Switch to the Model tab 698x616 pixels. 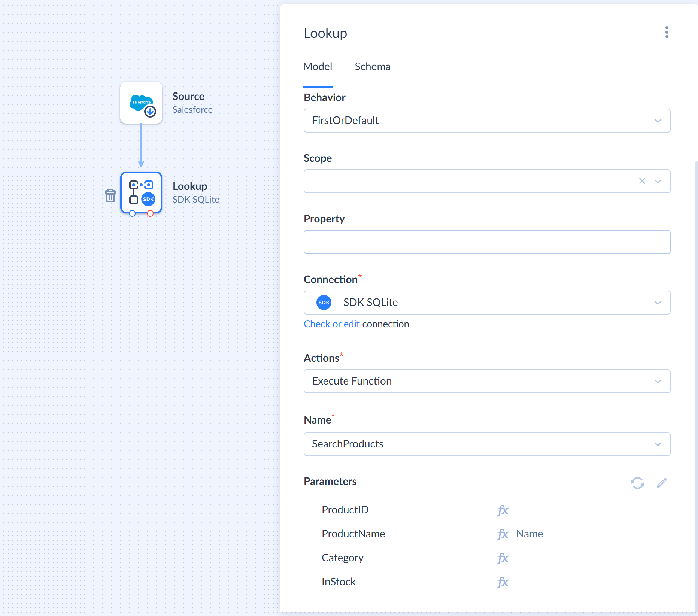tap(318, 67)
